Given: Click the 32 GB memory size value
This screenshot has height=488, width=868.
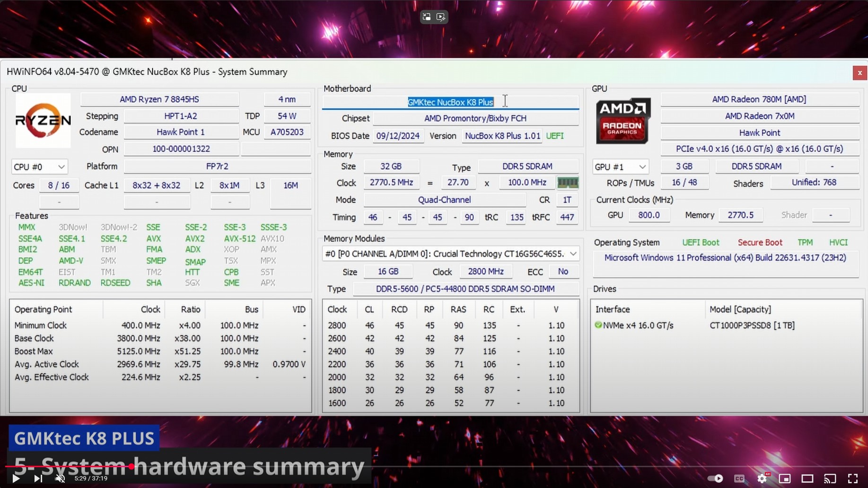Looking at the screenshot, I should pyautogui.click(x=391, y=166).
